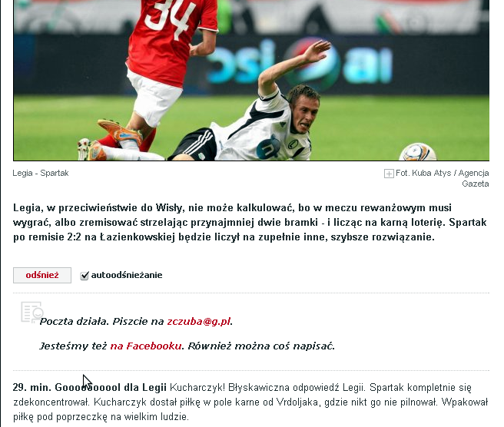Click the Legia - Spartak photo caption

click(x=41, y=173)
